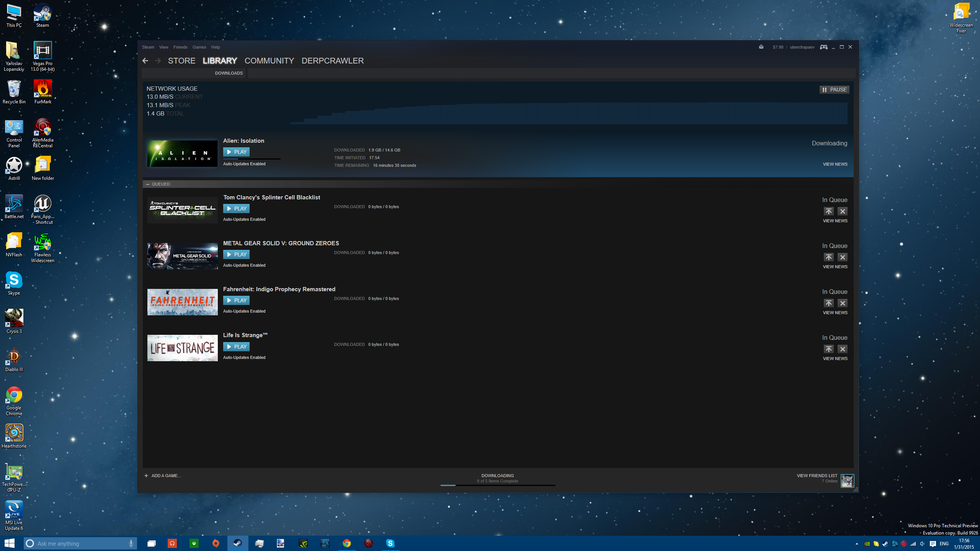The height and width of the screenshot is (551, 980).
Task: Switch to the STORE tab
Action: coord(181,61)
